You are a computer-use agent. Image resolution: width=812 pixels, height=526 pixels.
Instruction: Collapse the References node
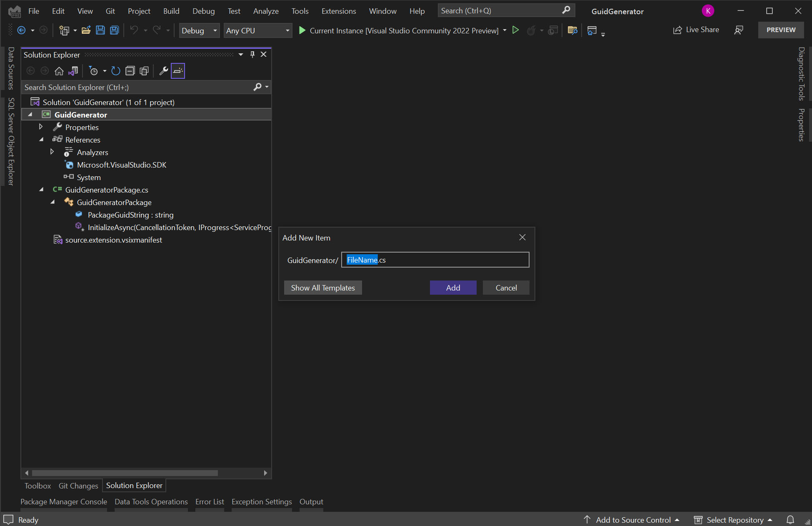[x=41, y=140]
